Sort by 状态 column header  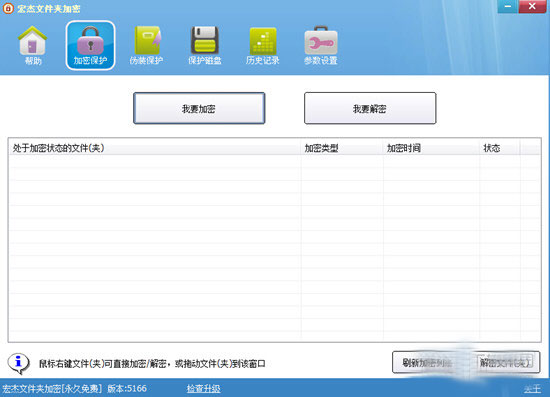500,148
